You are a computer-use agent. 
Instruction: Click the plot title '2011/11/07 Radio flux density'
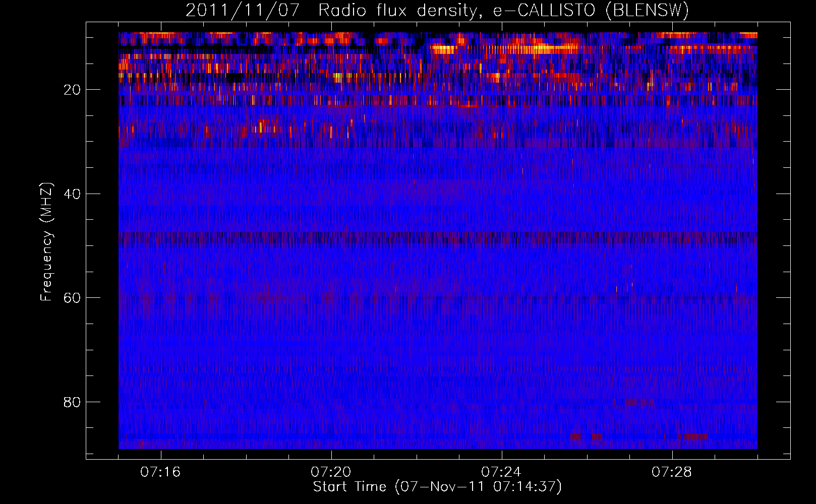tap(437, 10)
